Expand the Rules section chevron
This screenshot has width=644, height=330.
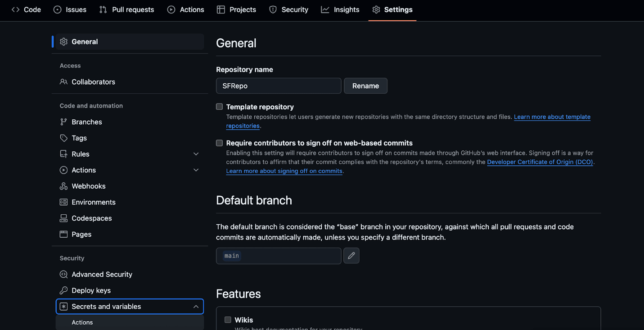[196, 154]
